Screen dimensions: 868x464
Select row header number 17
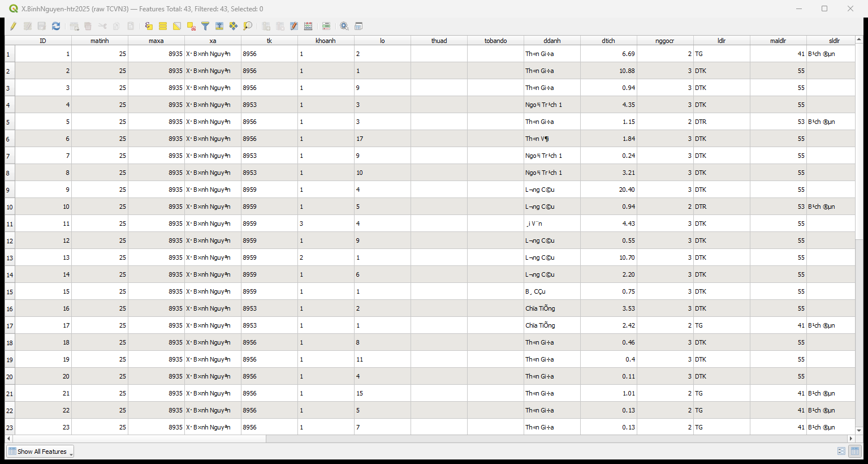tap(10, 325)
